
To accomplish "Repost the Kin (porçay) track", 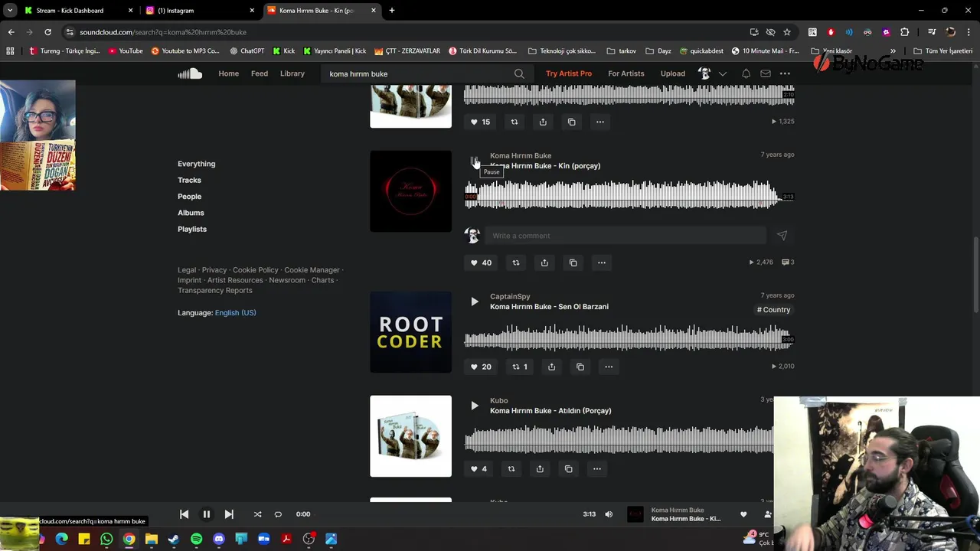I will (x=516, y=262).
